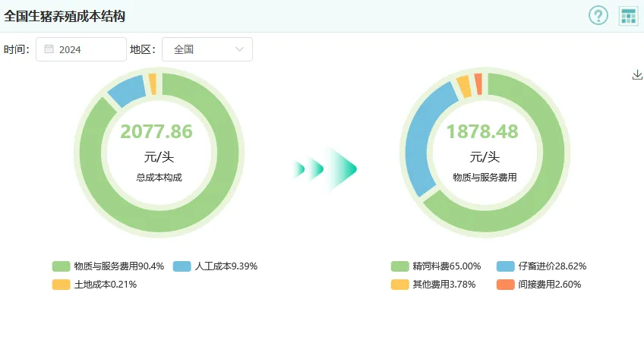
Task: Click the calendar icon in time field
Action: [49, 49]
